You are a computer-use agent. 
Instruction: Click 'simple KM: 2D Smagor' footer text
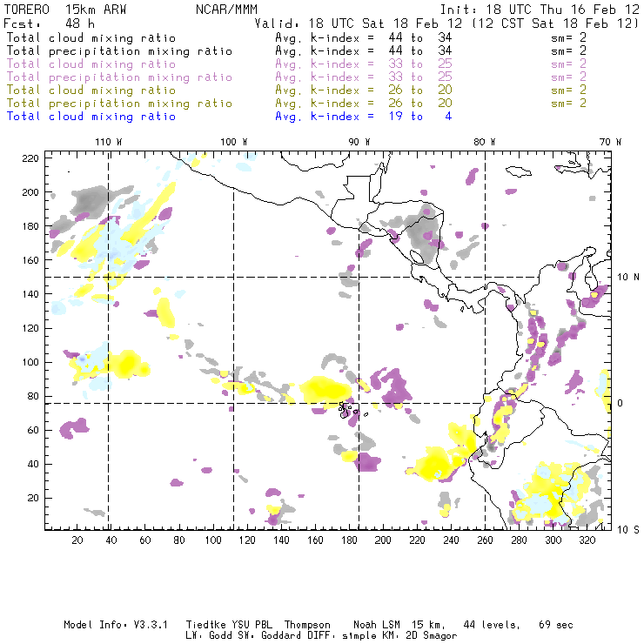(x=399, y=636)
